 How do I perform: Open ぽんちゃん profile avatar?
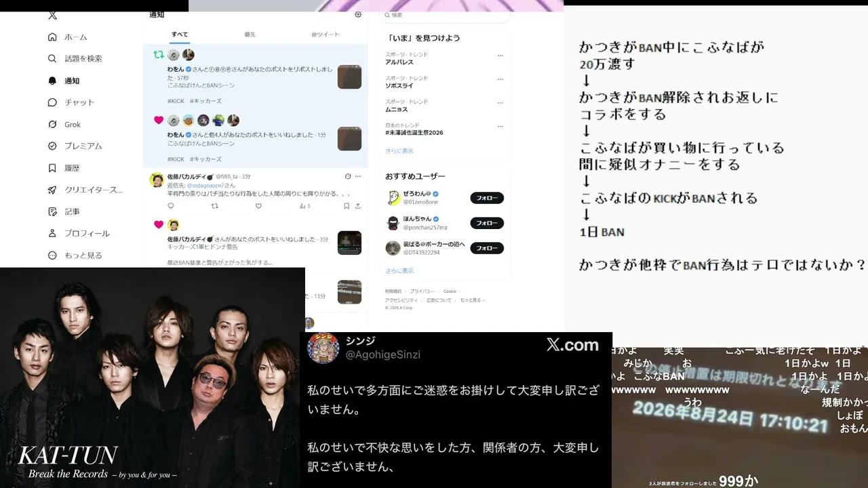[393, 223]
